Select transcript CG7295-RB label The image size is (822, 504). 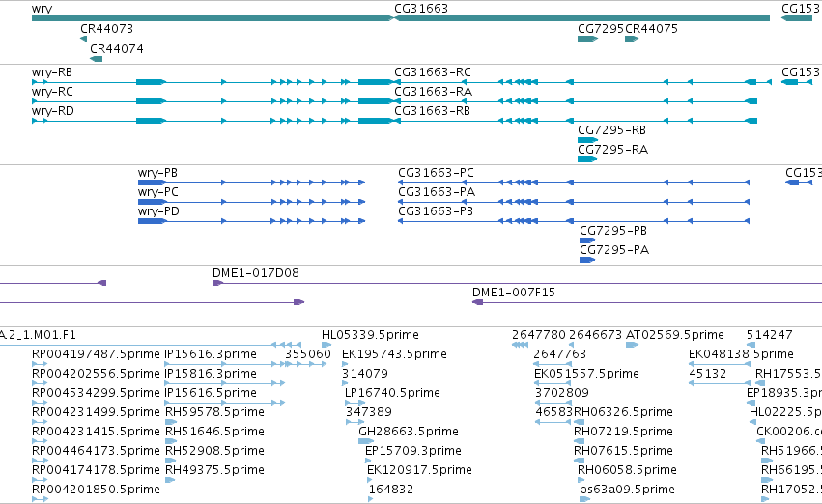tap(611, 130)
